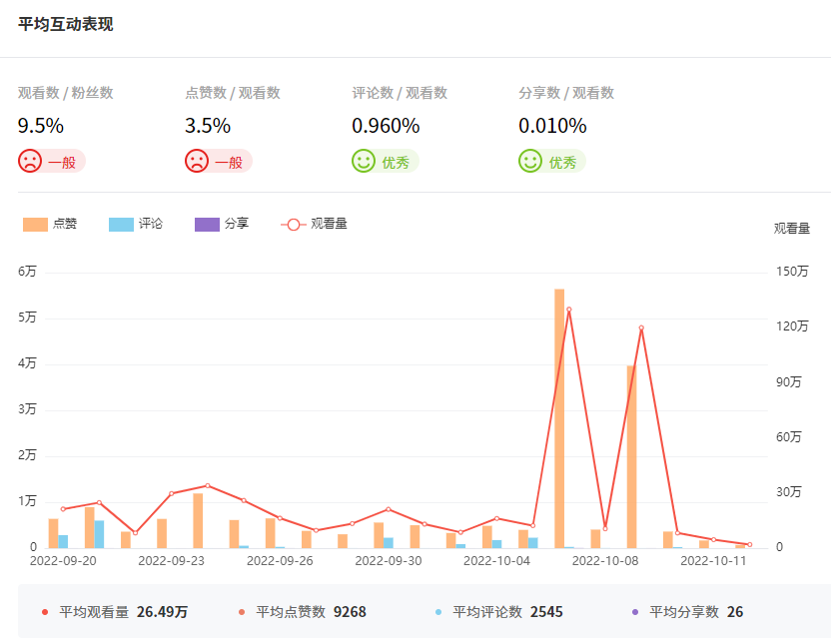
Task: Click the 2022-09-20 x-axis date label
Action: click(x=63, y=561)
